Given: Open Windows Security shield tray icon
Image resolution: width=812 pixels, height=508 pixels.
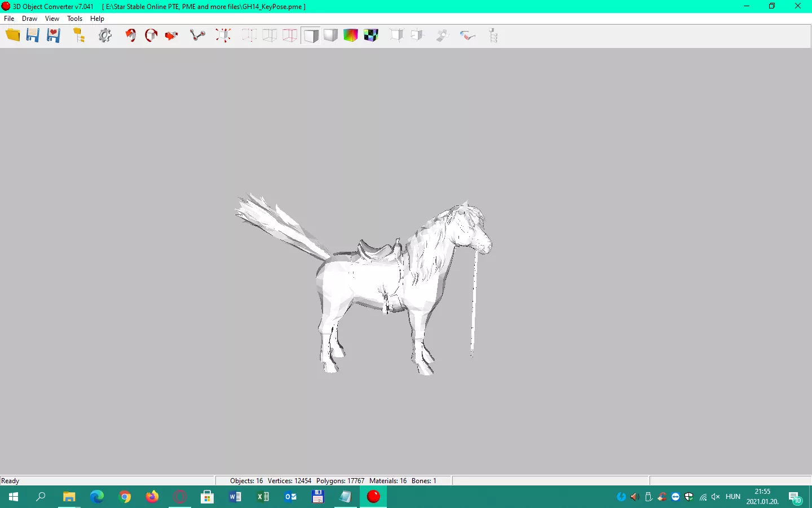Looking at the screenshot, I should [689, 497].
